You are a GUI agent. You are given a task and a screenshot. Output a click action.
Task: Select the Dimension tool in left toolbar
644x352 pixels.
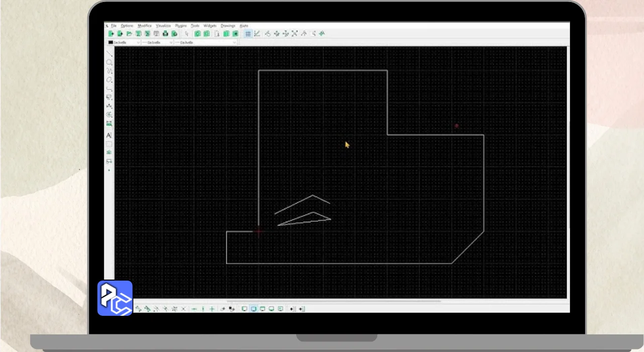tap(109, 98)
